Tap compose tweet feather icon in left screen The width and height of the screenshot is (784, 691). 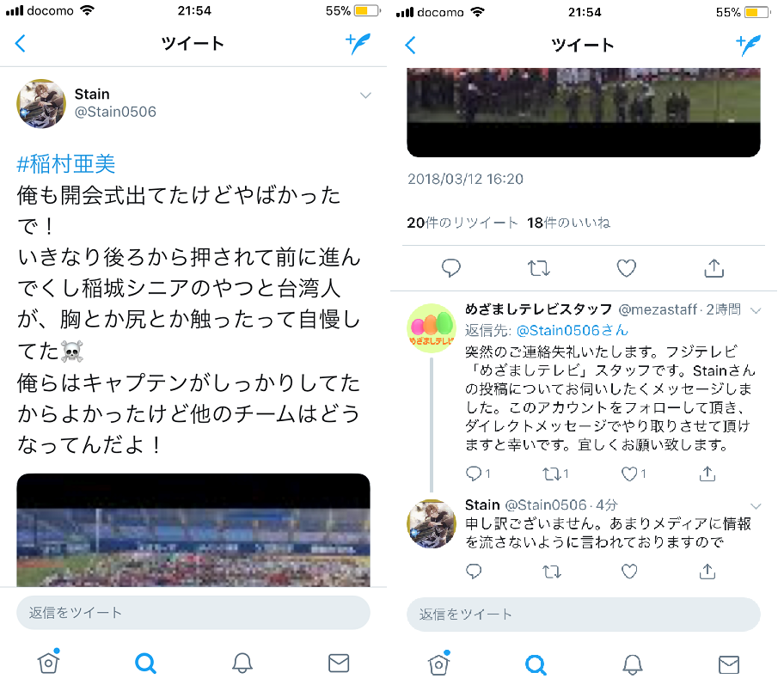[x=358, y=44]
